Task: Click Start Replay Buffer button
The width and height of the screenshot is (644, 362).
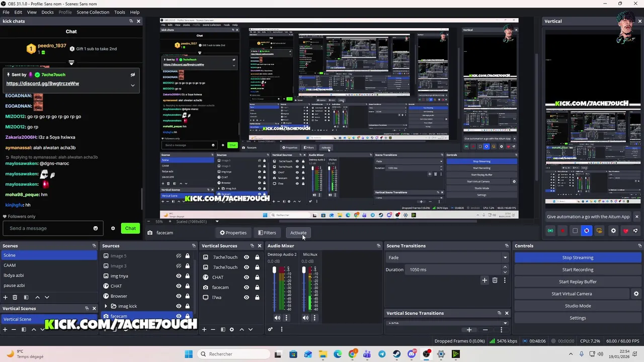Action: [x=578, y=282]
